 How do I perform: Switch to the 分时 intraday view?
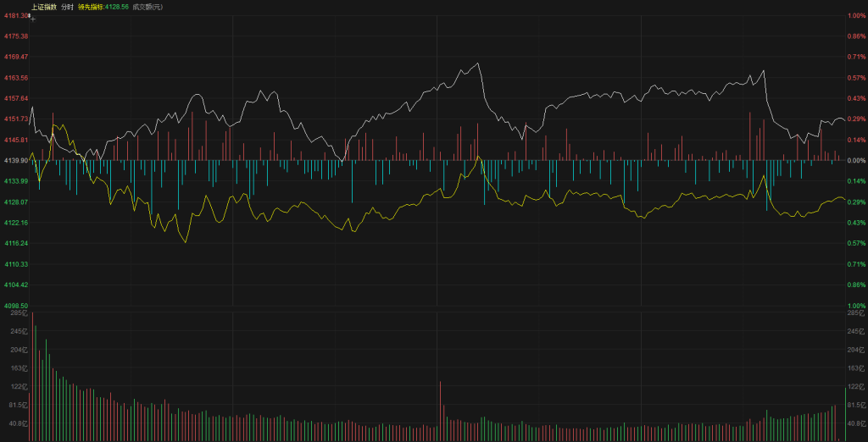point(79,7)
